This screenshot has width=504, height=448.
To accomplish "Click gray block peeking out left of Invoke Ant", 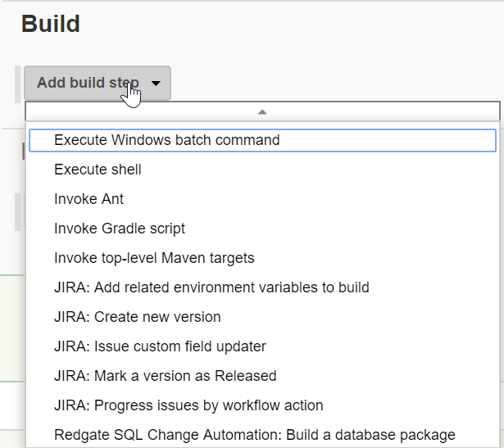I will tap(19, 211).
